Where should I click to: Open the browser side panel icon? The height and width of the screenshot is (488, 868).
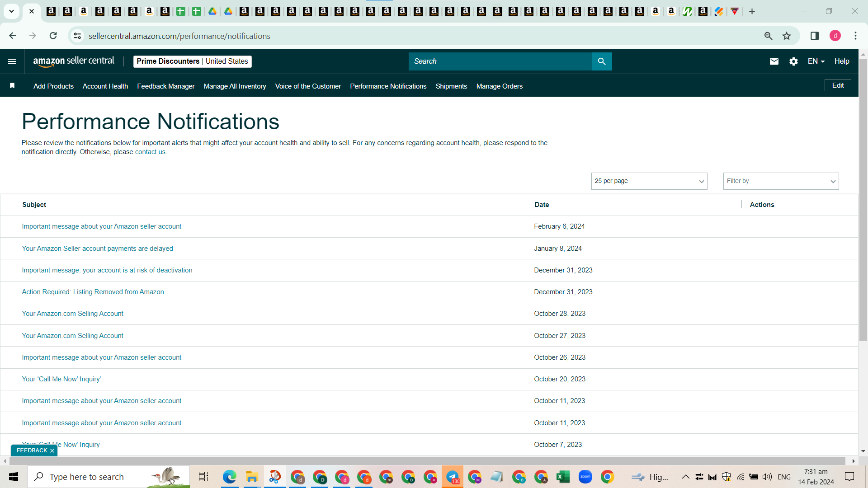click(815, 36)
